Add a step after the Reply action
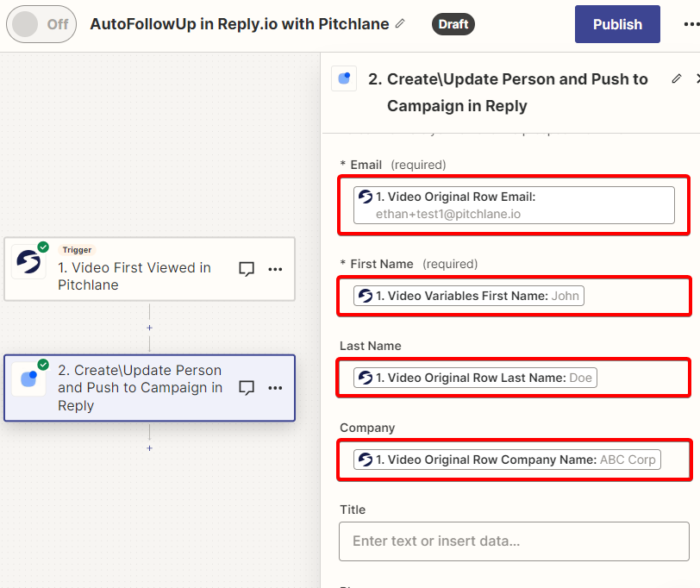Image resolution: width=700 pixels, height=588 pixels. (149, 447)
